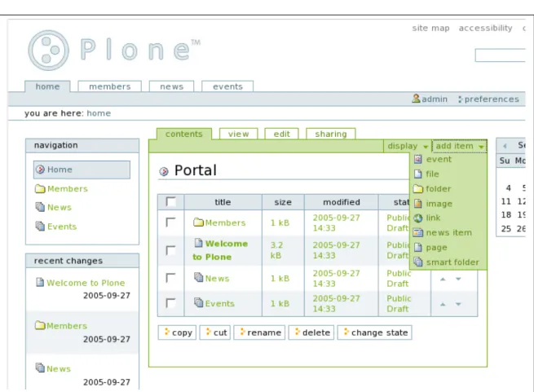Open the accessibility link
Viewport: 534px width, 392px height.
(485, 28)
